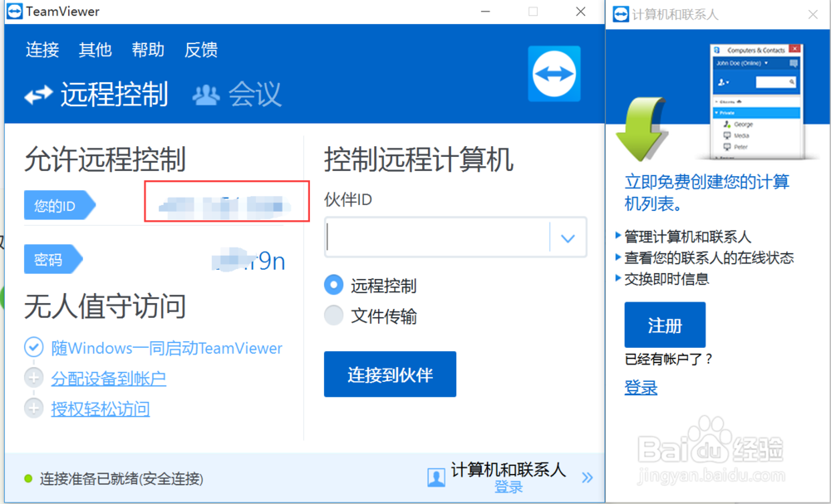The height and width of the screenshot is (504, 831).
Task: Open the 帮助 menu
Action: [148, 50]
